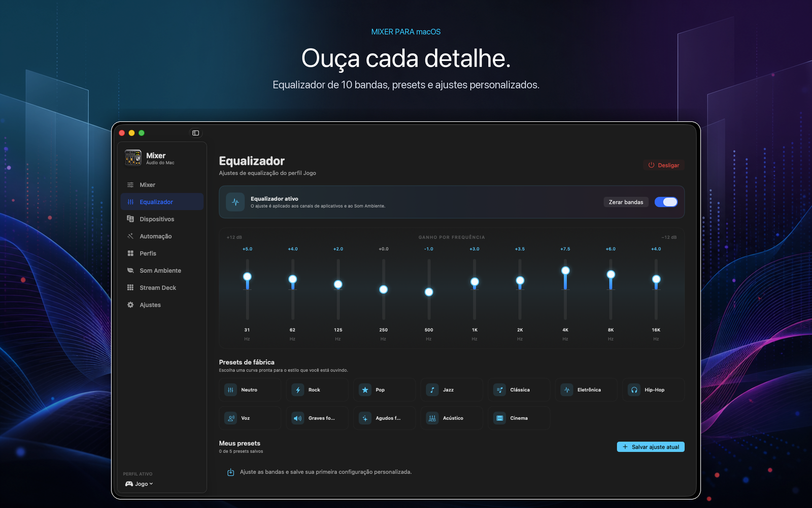Viewport: 812px width, 508px height.
Task: Go to Ajustes settings
Action: pyautogui.click(x=162, y=305)
